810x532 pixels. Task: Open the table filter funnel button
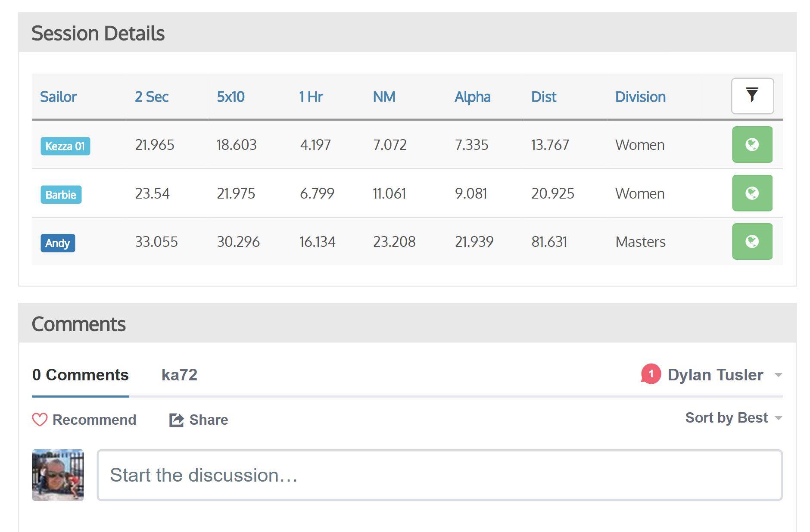tap(752, 96)
